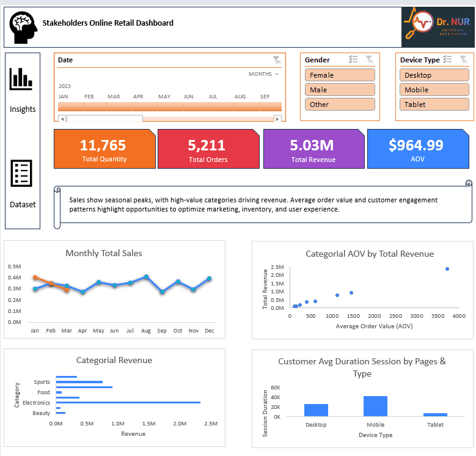Clear the Gender slicer filter
The height and width of the screenshot is (456, 476).
[x=369, y=59]
